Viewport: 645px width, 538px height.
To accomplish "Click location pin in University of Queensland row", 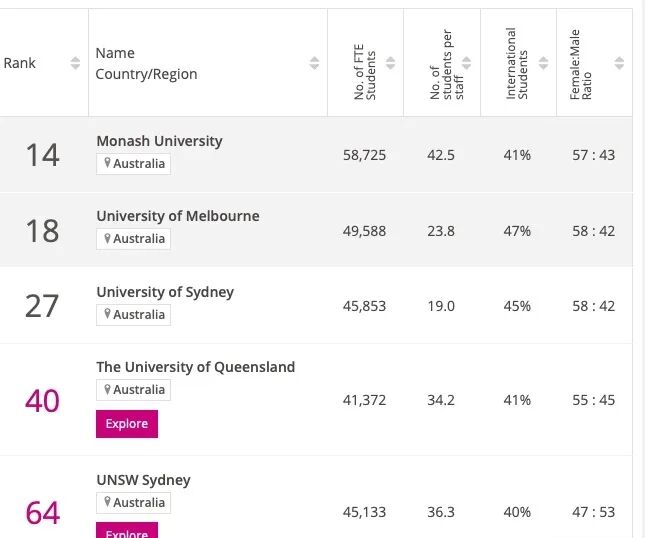I will [107, 389].
